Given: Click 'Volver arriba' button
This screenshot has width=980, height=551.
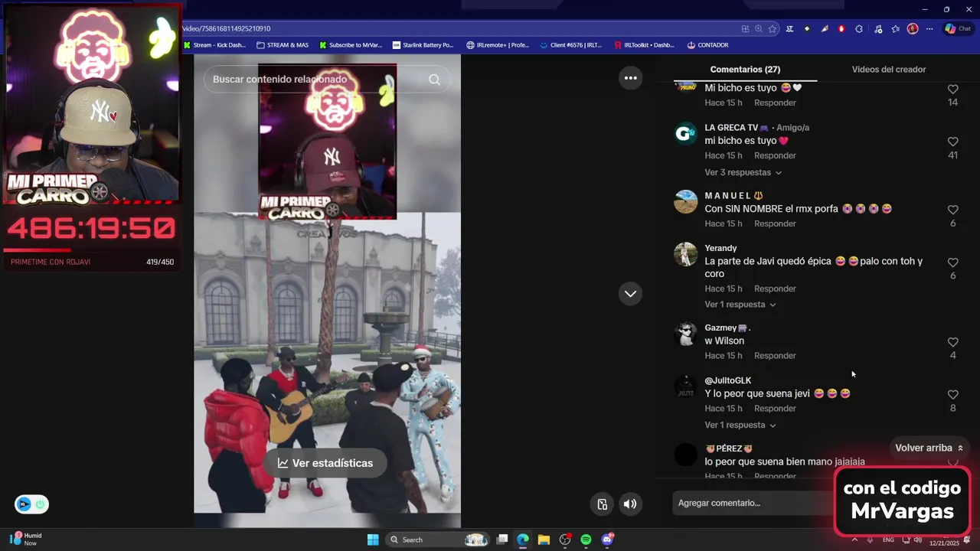Looking at the screenshot, I should 929,448.
